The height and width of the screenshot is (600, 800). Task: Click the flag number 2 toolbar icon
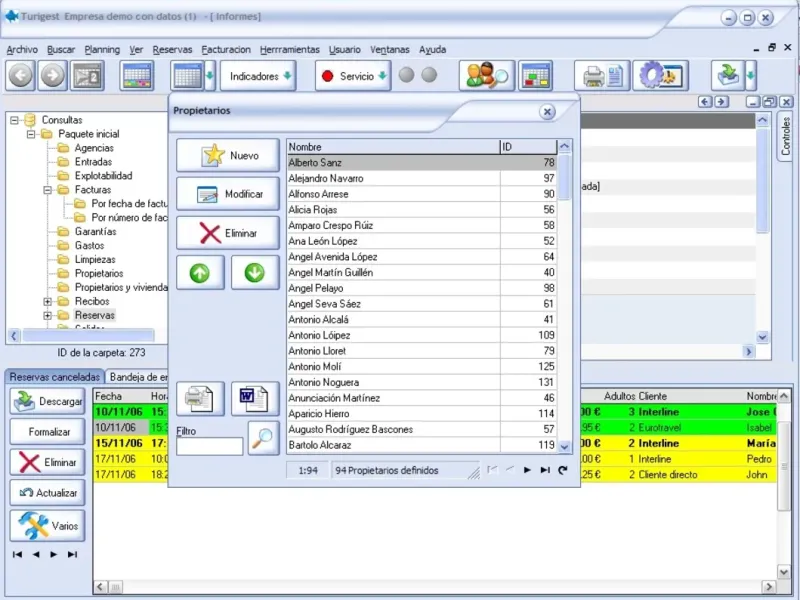(87, 76)
